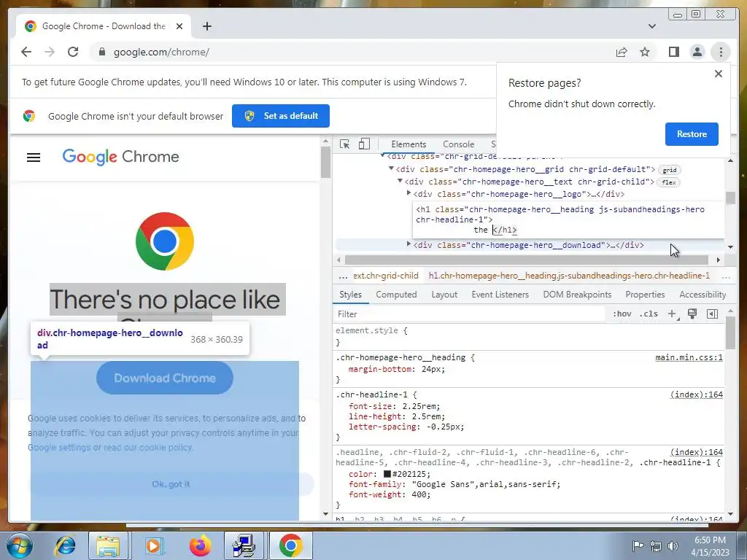This screenshot has height=560, width=747.
Task: Open the Event Listeners tab
Action: [x=500, y=295]
